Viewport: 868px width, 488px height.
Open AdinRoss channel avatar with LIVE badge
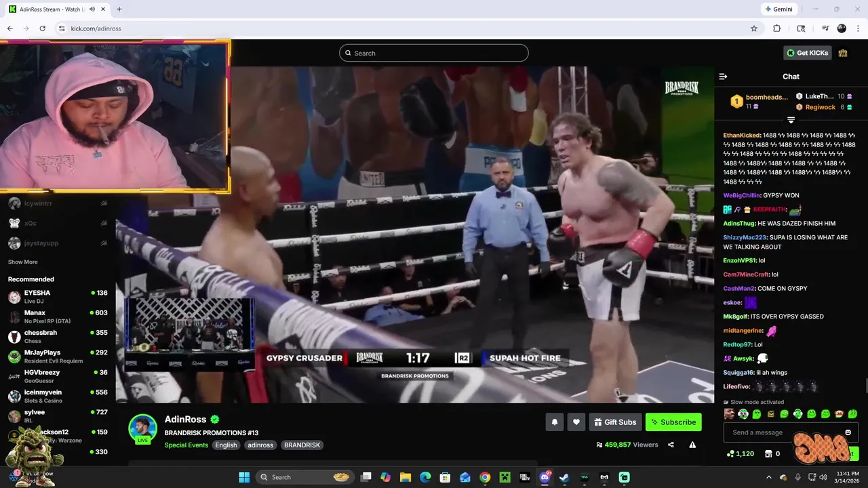click(x=143, y=429)
